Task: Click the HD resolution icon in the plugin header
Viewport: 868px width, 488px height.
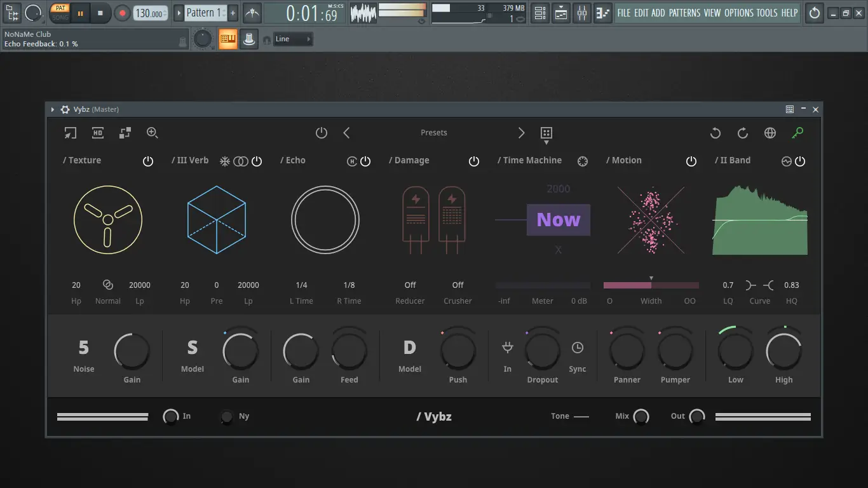Action: tap(97, 133)
